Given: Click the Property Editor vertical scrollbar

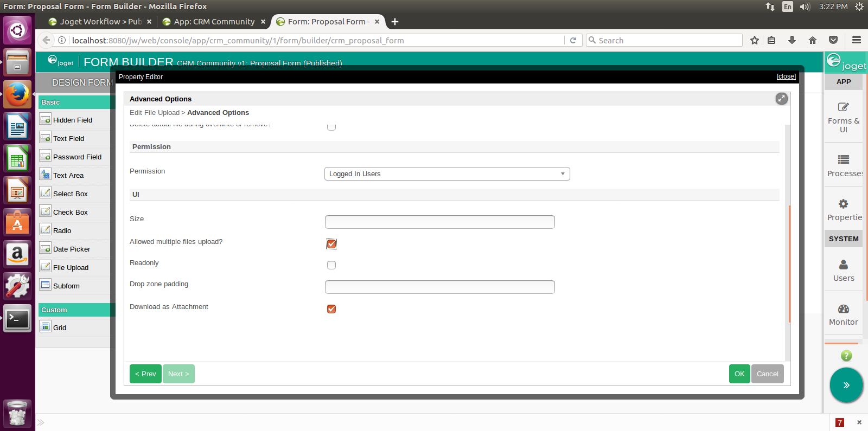Looking at the screenshot, I should (x=789, y=264).
